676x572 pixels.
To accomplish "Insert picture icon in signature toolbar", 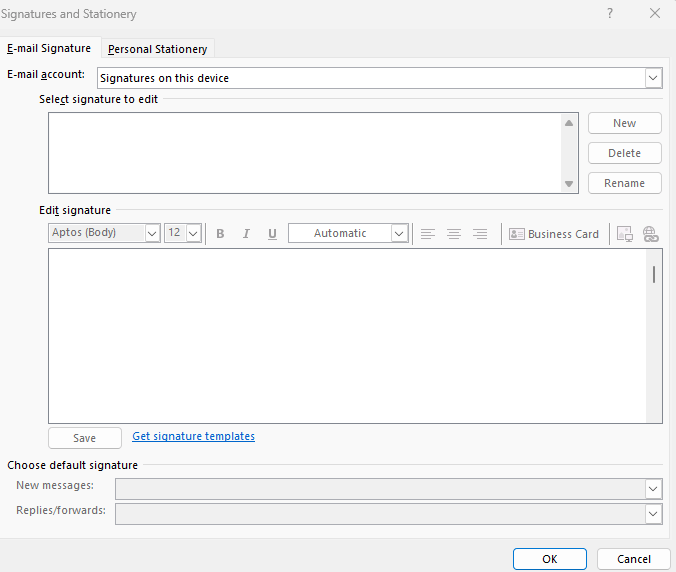I will tap(625, 234).
